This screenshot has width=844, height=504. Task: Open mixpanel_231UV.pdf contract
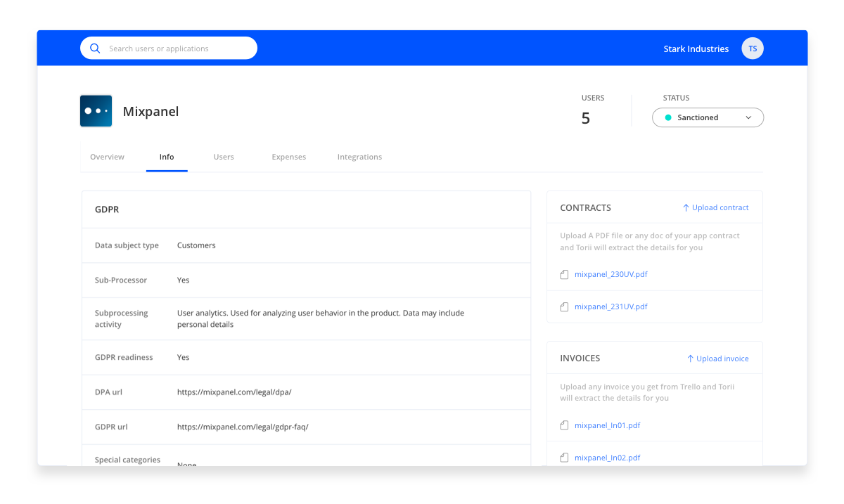coord(610,306)
